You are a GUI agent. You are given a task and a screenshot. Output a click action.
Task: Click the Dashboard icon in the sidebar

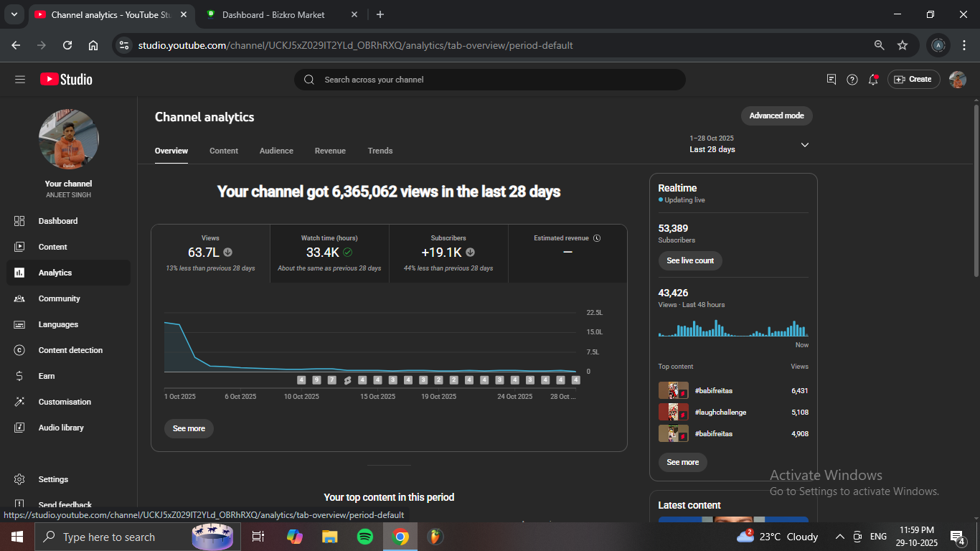19,221
